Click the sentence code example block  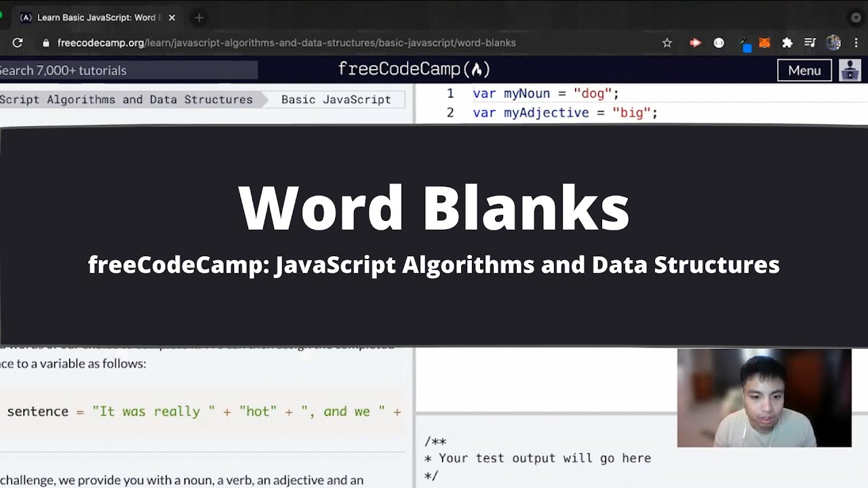[x=203, y=411]
